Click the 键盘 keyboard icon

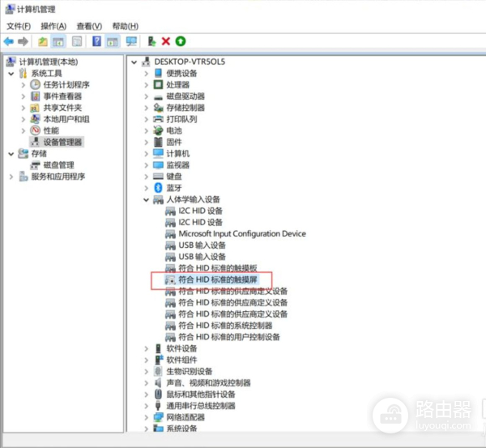158,177
